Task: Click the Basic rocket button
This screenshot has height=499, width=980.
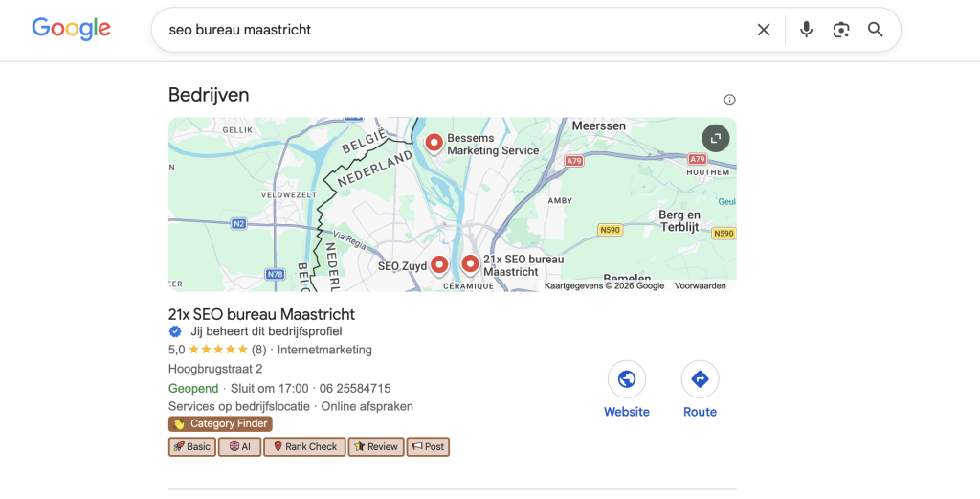Action: pyautogui.click(x=191, y=446)
